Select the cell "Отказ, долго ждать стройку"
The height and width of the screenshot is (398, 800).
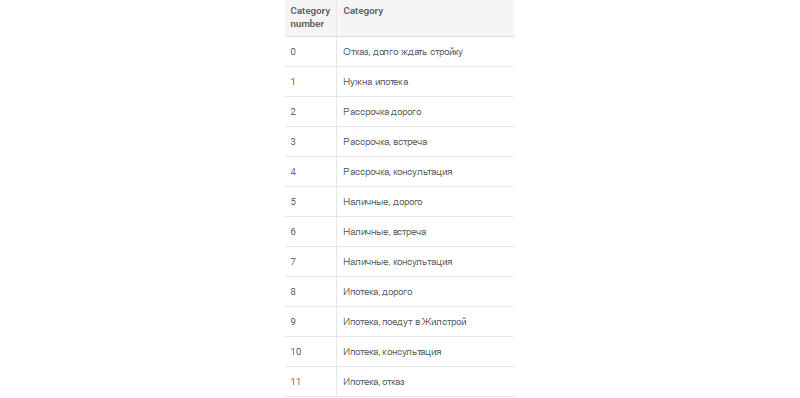425,52
